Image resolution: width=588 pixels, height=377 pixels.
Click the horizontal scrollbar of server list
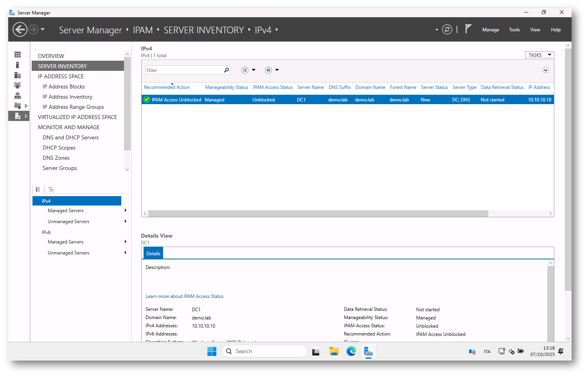point(318,214)
